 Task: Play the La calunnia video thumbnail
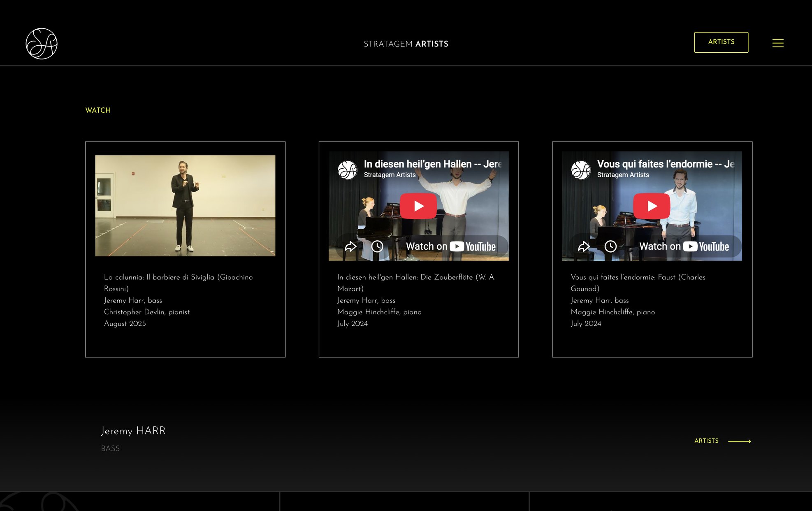(x=185, y=206)
